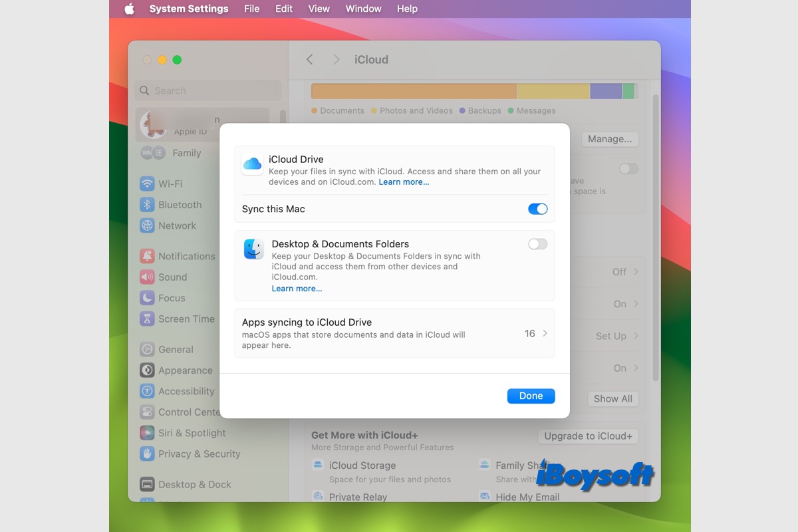Viewport: 798px width, 532px height.
Task: Expand the row showing Set Up chevron
Action: click(x=636, y=336)
